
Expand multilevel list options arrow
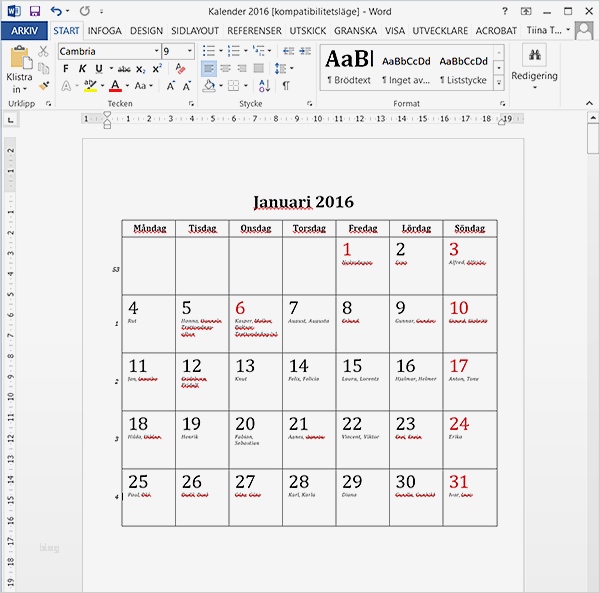[269, 51]
